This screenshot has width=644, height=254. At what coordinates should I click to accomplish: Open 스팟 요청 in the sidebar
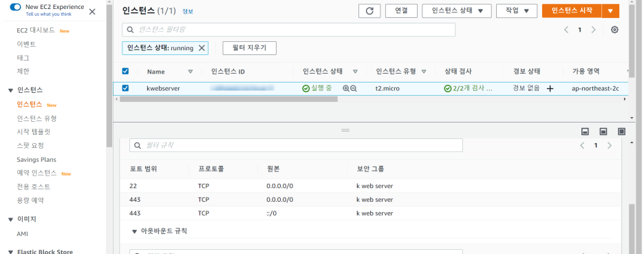click(30, 145)
